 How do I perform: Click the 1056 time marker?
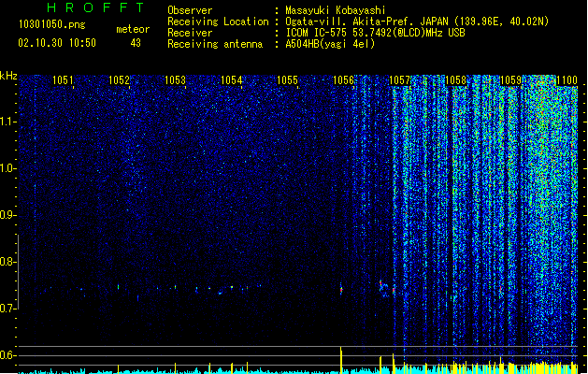click(x=343, y=80)
